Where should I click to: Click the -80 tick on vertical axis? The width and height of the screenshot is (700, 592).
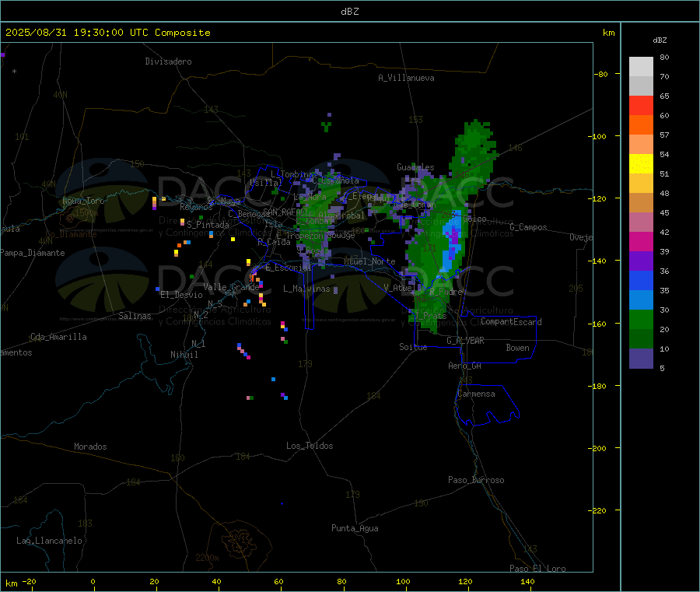(601, 74)
